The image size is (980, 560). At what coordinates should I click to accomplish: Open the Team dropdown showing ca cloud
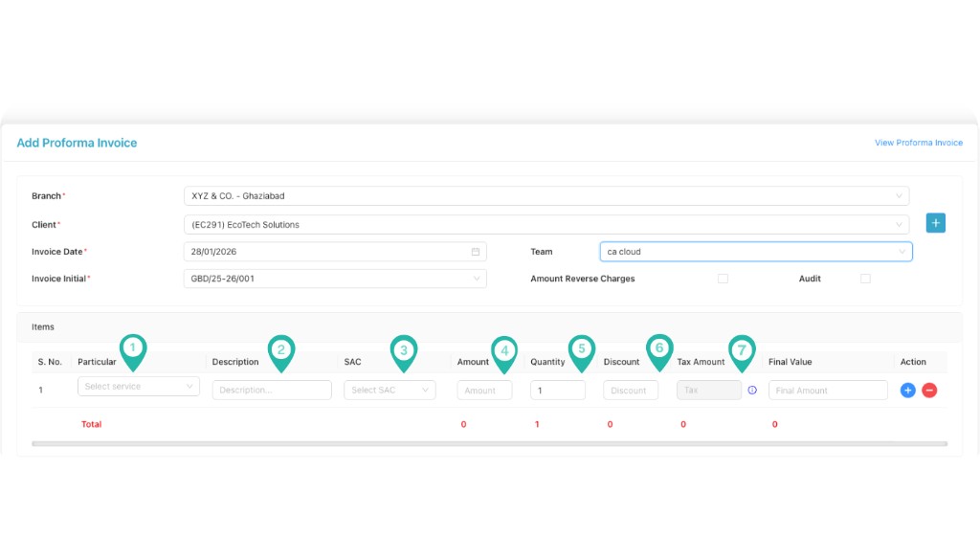(755, 251)
